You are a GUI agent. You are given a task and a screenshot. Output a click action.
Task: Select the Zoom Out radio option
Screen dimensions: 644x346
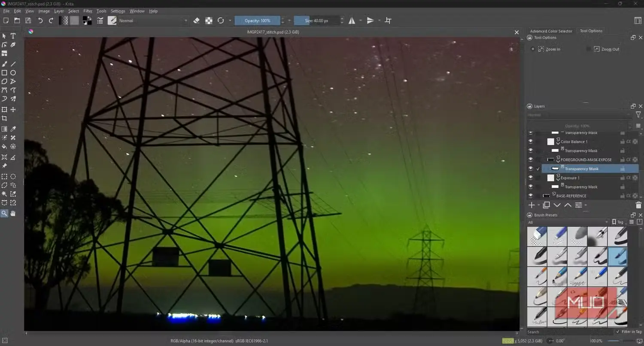pos(588,49)
